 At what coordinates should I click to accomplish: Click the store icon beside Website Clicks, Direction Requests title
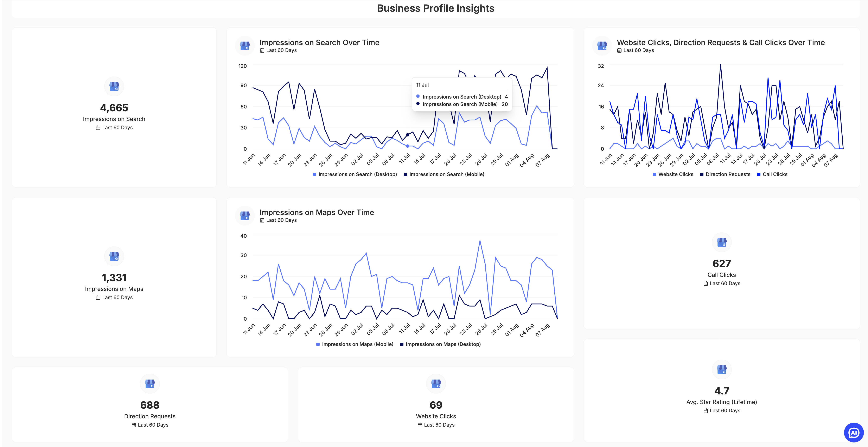coord(602,45)
